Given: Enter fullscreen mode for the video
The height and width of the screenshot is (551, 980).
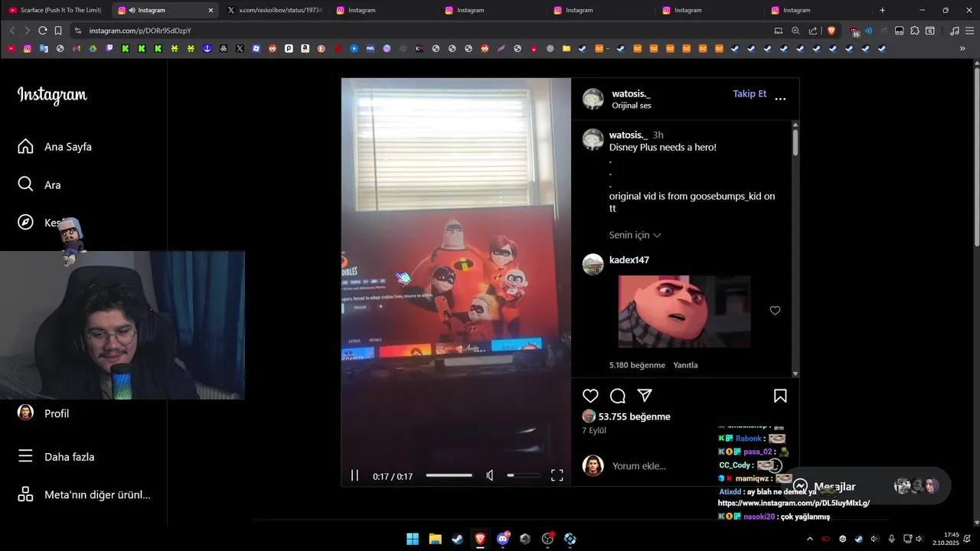Looking at the screenshot, I should [557, 476].
